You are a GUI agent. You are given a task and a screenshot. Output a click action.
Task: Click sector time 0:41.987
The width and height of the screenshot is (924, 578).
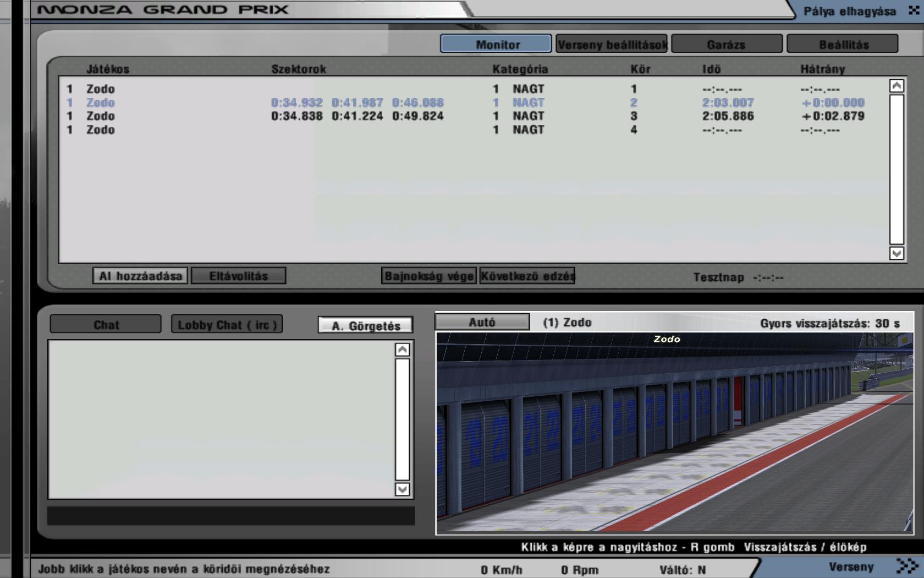pos(357,102)
